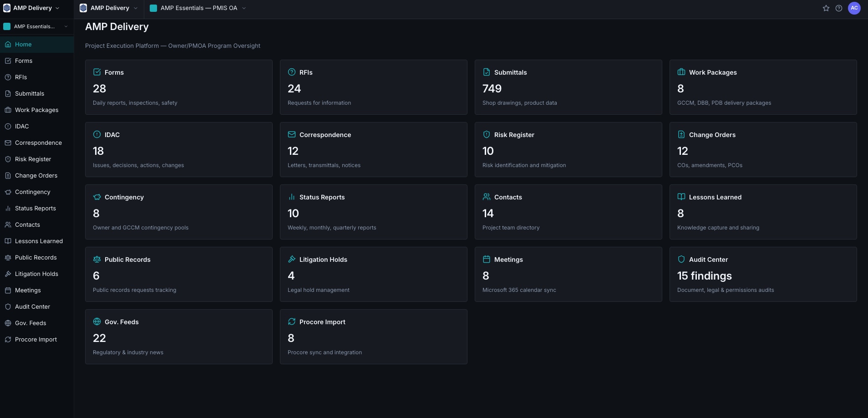Click 'Procore sync and integration' text
This screenshot has height=418, width=868.
pyautogui.click(x=325, y=352)
